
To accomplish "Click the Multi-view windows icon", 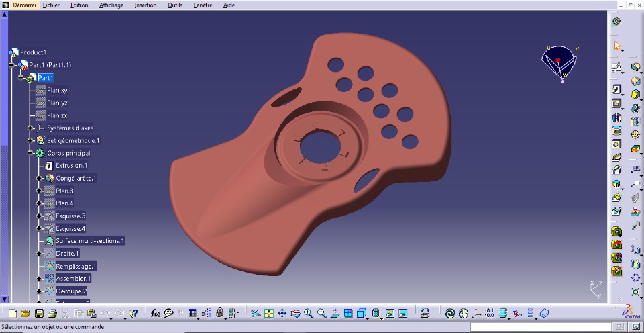I will (348, 314).
